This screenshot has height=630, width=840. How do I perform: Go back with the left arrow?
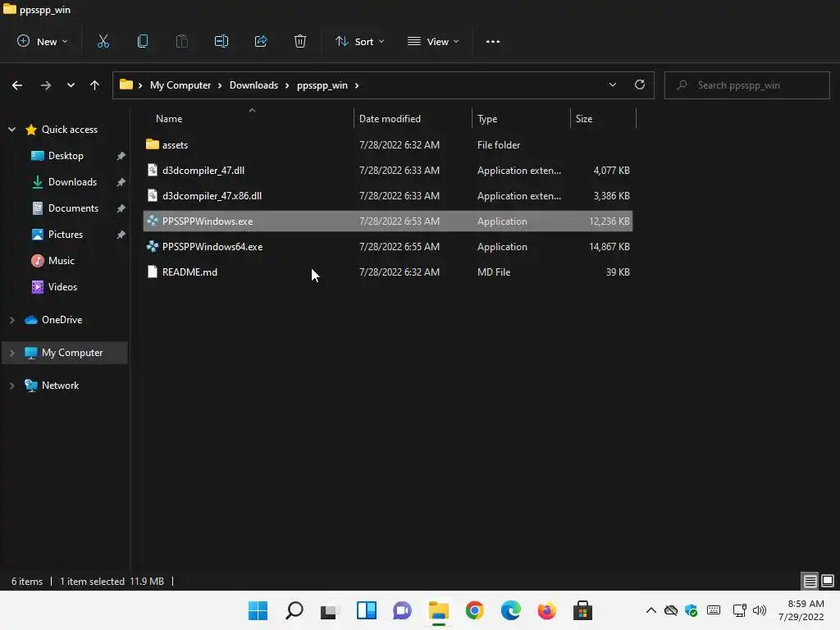pyautogui.click(x=17, y=85)
